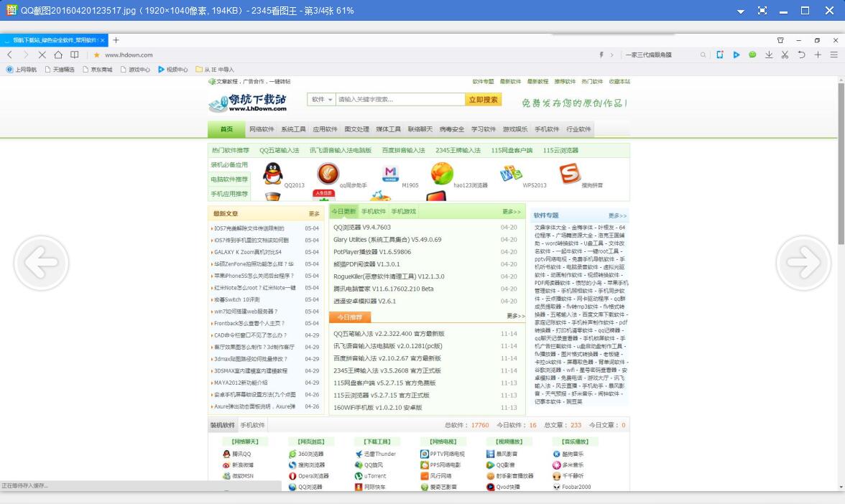Click the lightning speed-mode icon
This screenshot has height=504, width=845.
601,55
